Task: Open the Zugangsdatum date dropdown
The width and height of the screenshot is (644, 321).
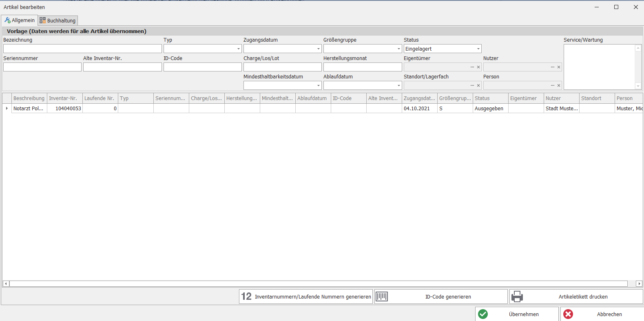Action: coord(319,49)
